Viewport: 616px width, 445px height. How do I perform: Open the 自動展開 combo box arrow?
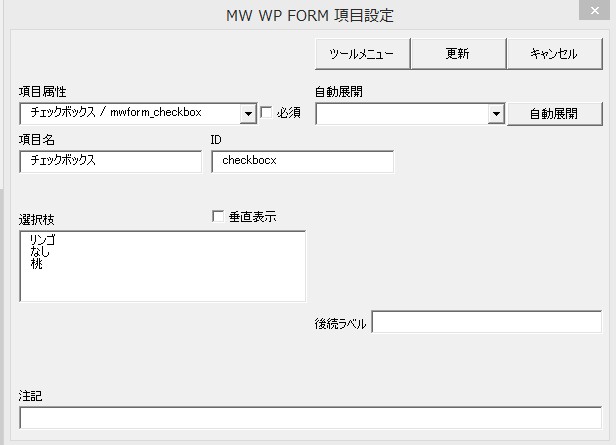pyautogui.click(x=496, y=114)
